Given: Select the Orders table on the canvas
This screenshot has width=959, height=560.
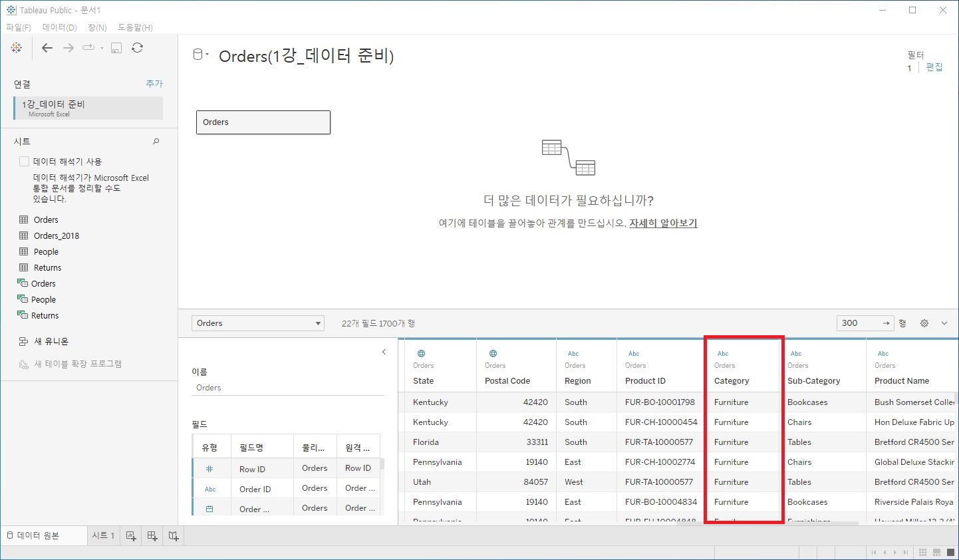Looking at the screenshot, I should click(263, 122).
